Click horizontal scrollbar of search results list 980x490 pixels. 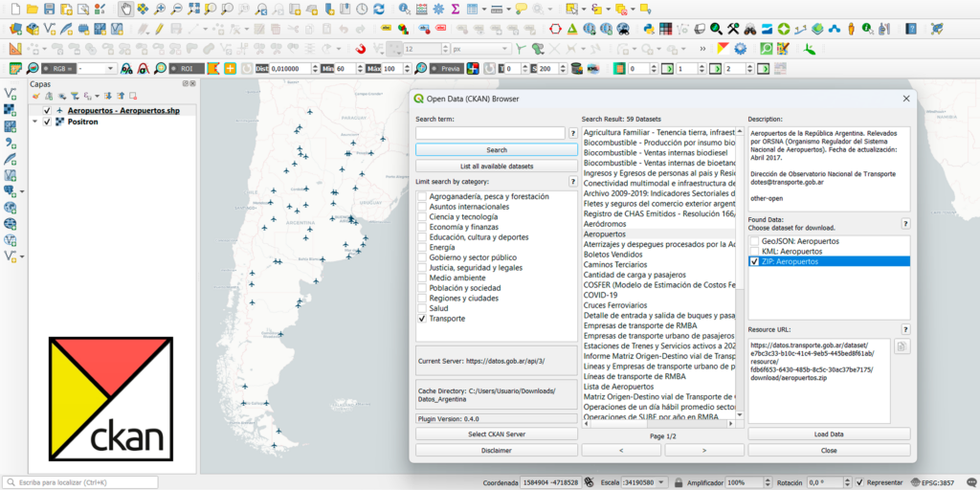(658, 424)
